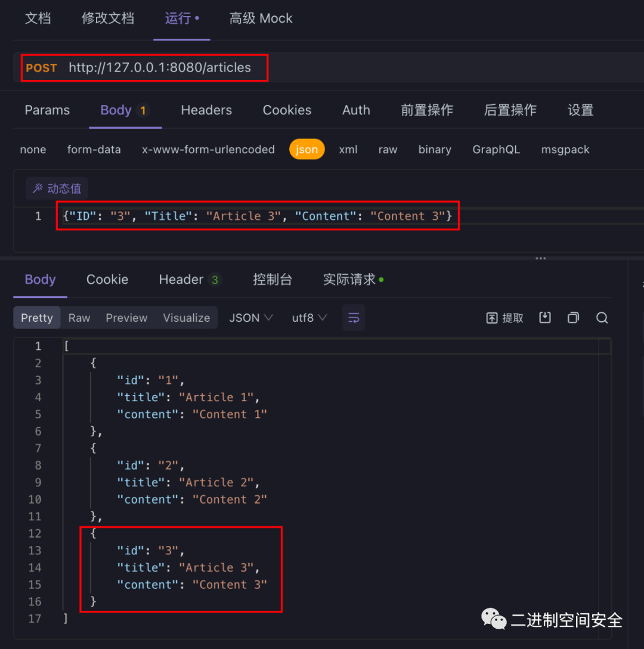The height and width of the screenshot is (649, 644).
Task: Open the 设置 settings tab
Action: pos(581,110)
